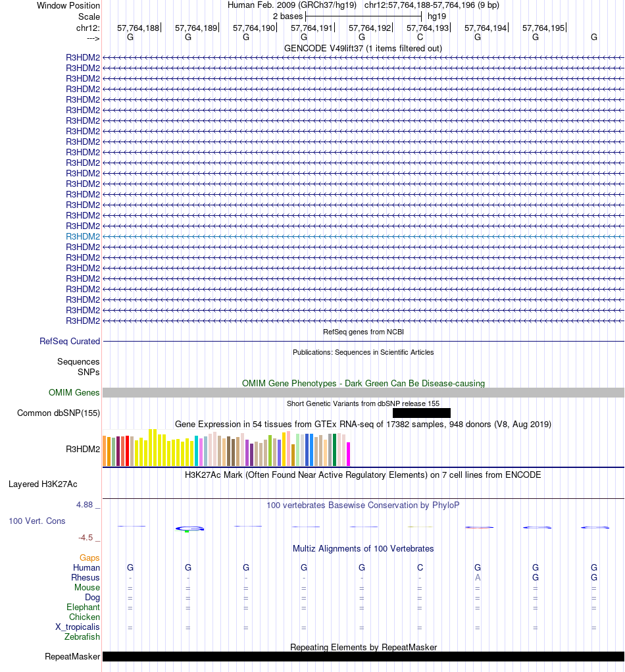Open the 'Short Genetic Variants from dbSNP' title

pyautogui.click(x=363, y=403)
